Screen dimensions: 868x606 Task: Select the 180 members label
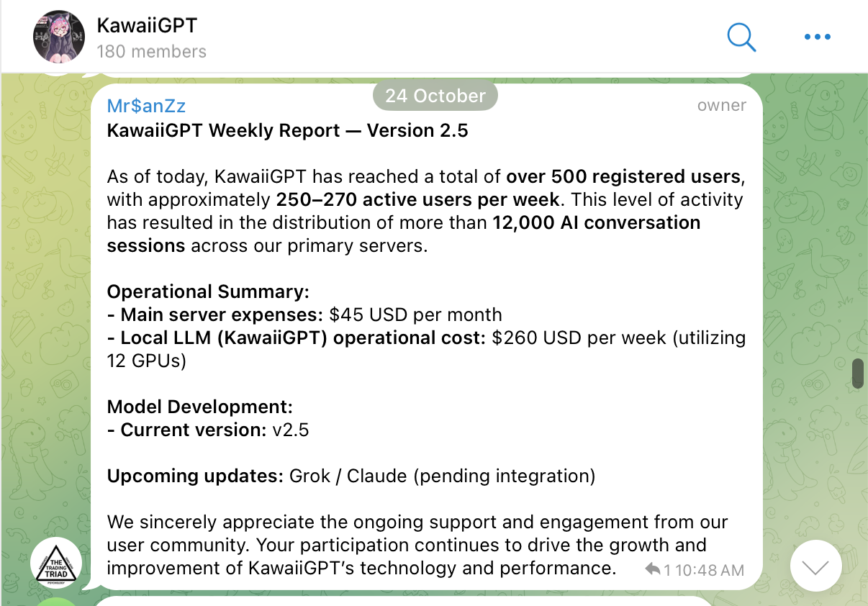[151, 51]
